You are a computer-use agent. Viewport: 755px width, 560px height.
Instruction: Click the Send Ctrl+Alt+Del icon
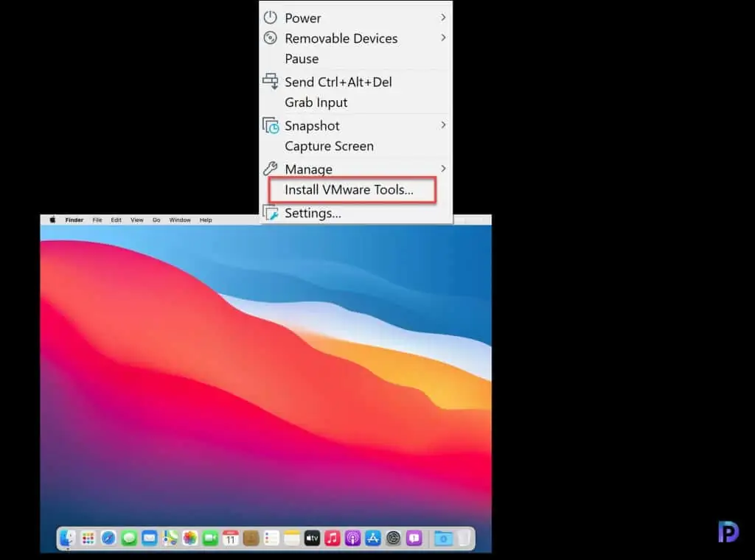[x=271, y=81]
